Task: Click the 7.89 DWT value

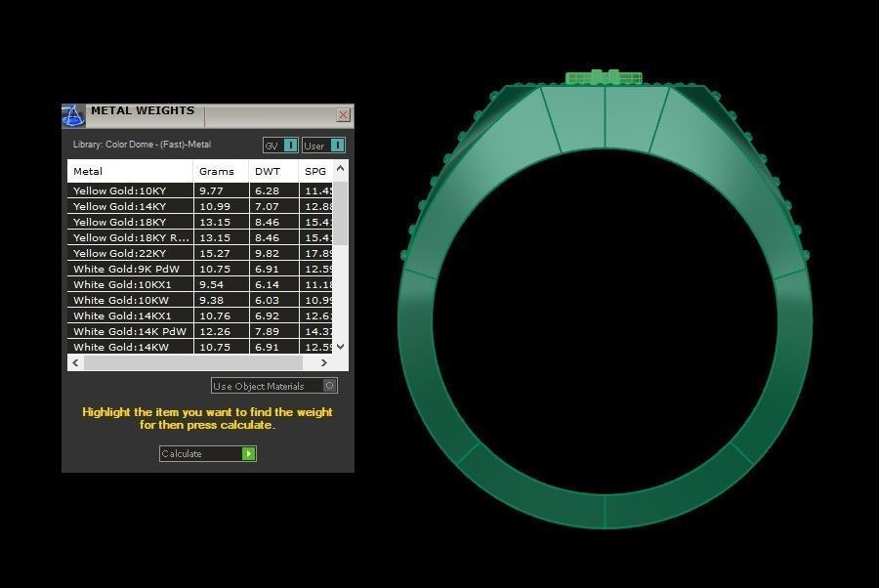Action: [267, 331]
